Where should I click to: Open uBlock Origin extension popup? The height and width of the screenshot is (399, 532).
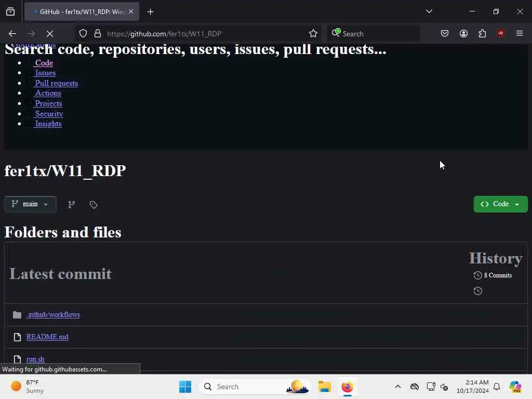coord(501,33)
